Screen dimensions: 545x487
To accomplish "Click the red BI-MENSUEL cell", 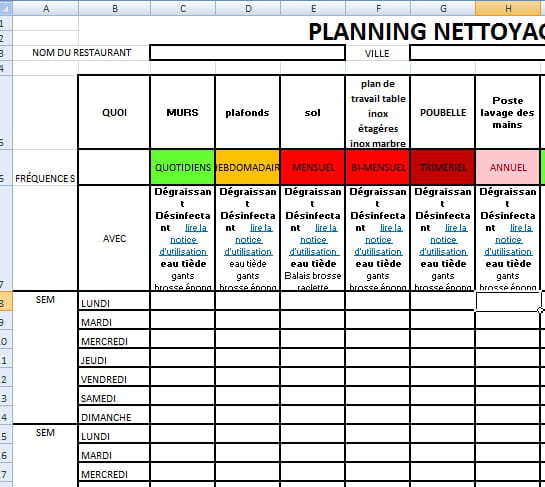I will click(378, 167).
